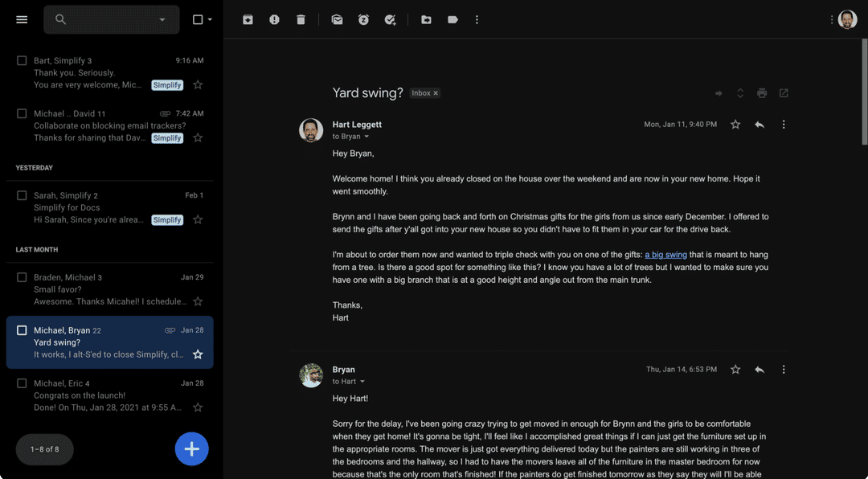
Task: Compose a new email with plus button
Action: coord(191,449)
